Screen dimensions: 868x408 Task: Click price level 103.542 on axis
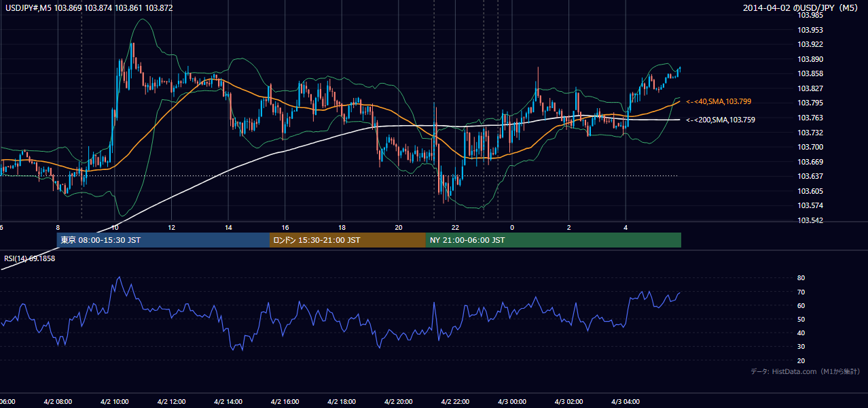click(x=811, y=220)
